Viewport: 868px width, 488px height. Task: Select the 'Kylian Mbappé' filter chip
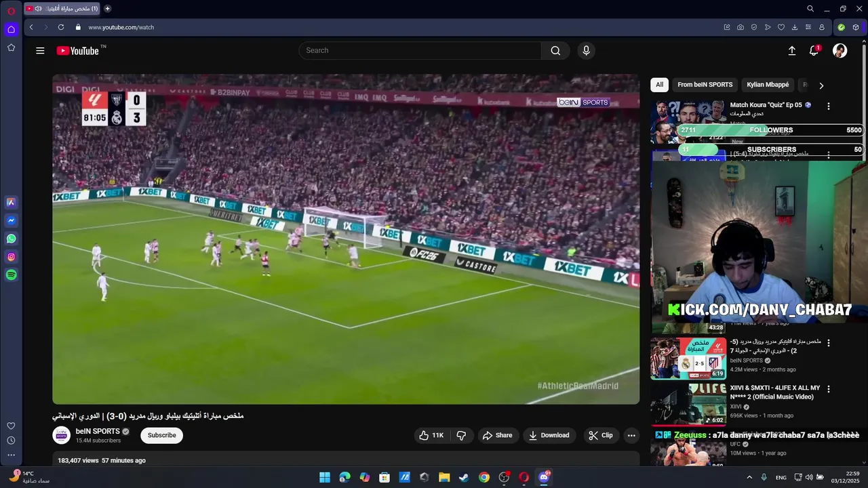click(768, 85)
